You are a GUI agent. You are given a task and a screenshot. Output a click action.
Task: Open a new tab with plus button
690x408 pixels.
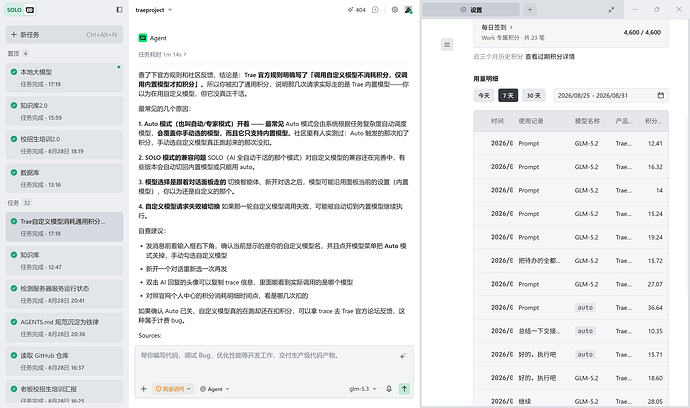(530, 10)
